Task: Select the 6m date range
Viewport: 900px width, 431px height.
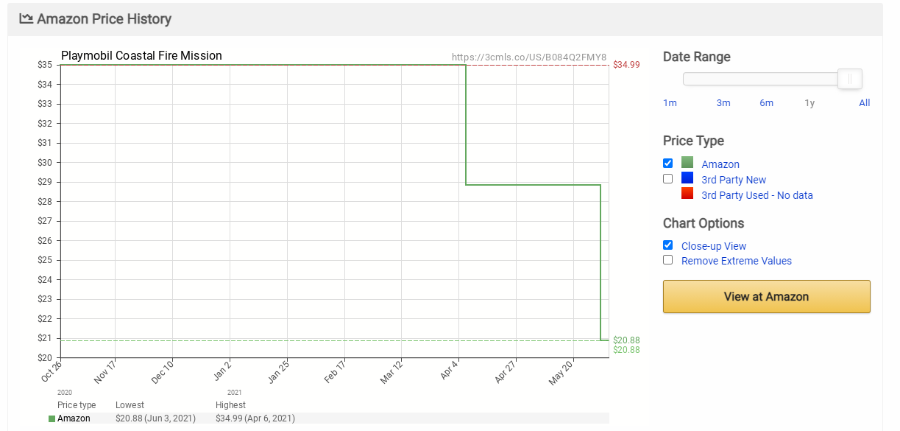Action: point(766,103)
